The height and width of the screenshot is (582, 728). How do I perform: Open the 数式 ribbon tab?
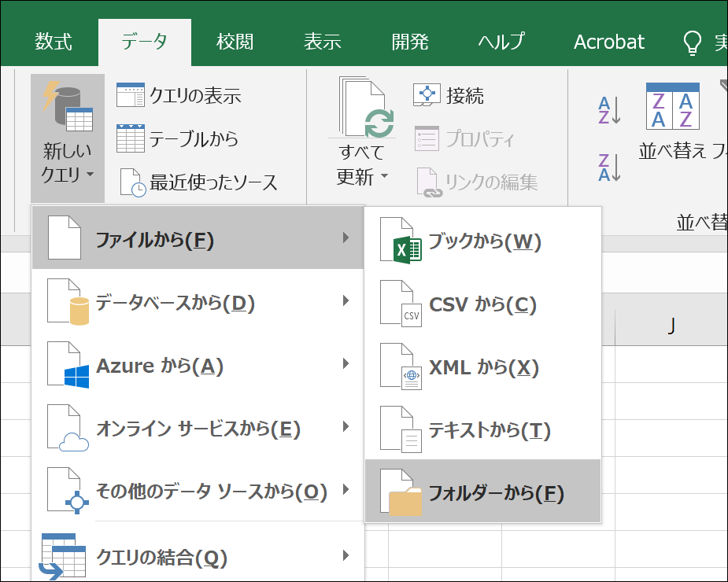click(54, 42)
